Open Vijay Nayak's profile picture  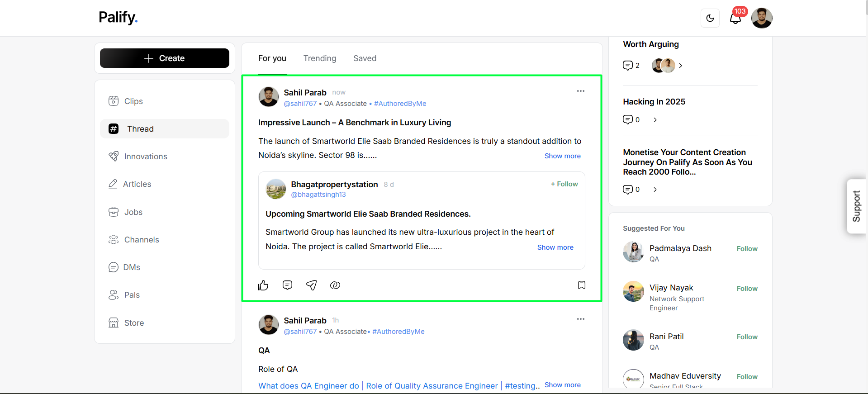coord(633,292)
